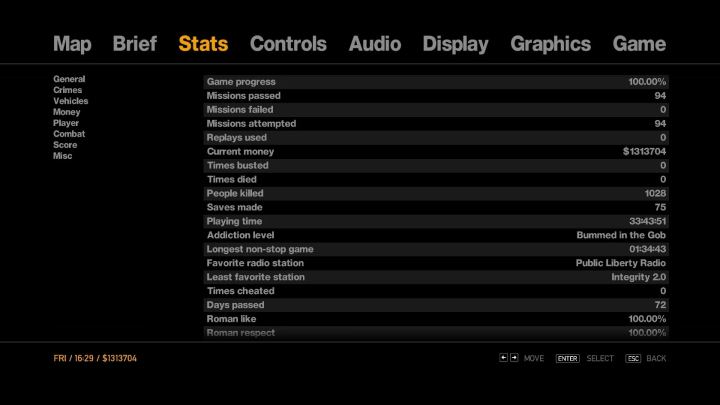The image size is (720, 405).
Task: Switch to the Brief tab
Action: pyautogui.click(x=135, y=44)
